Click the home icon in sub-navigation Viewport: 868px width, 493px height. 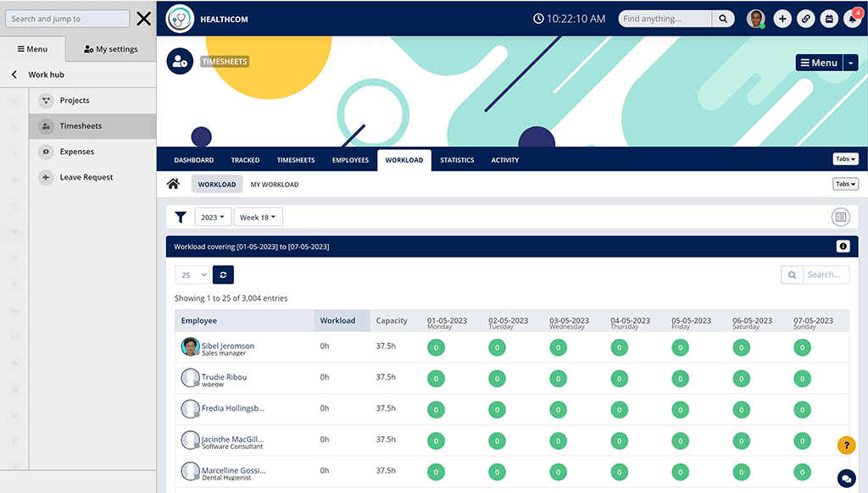173,184
